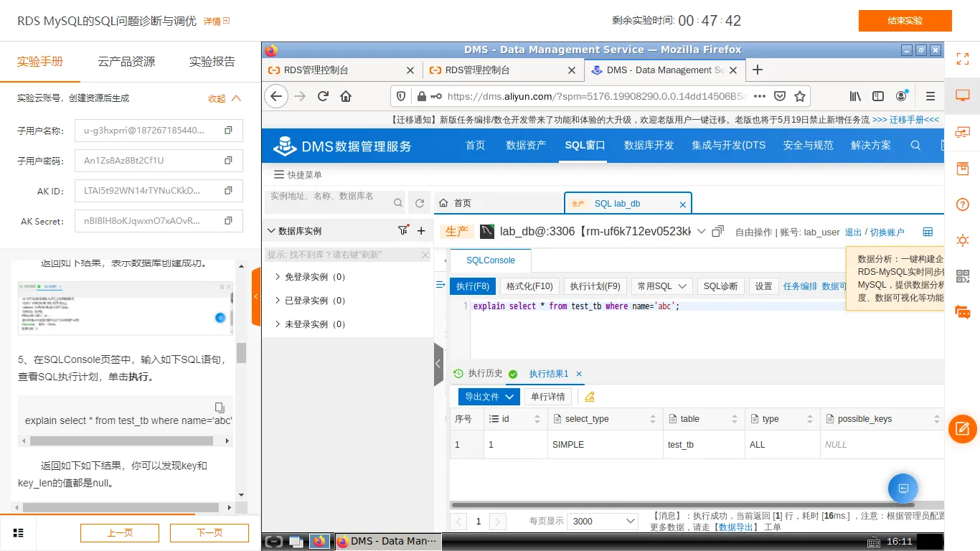
Task: Copy the explain SQL snippet in manual
Action: pos(220,408)
